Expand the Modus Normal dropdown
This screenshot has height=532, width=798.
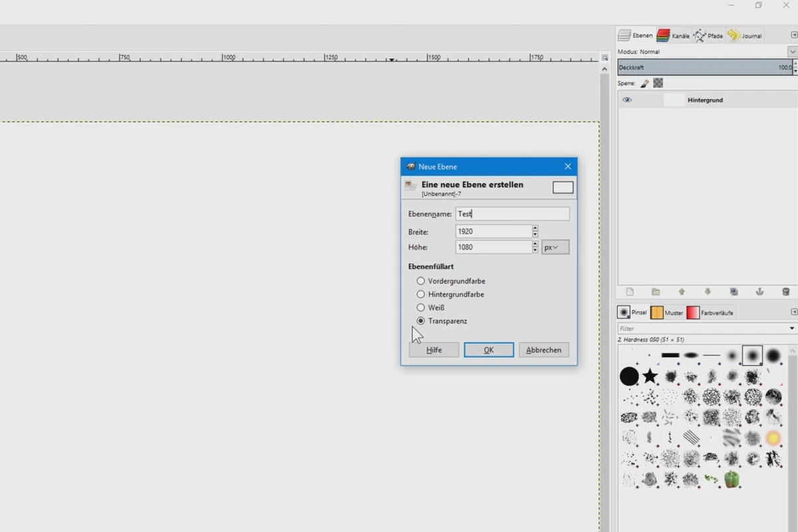(x=792, y=52)
